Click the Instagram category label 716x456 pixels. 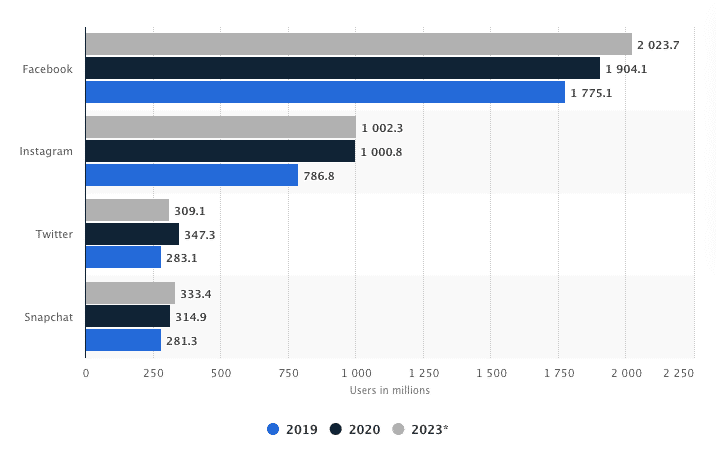46,152
